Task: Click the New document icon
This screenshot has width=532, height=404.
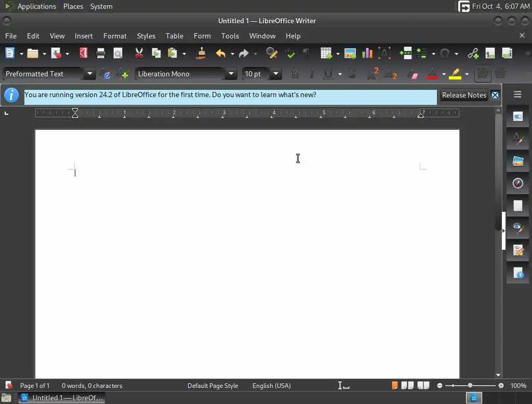Action: pyautogui.click(x=10, y=53)
